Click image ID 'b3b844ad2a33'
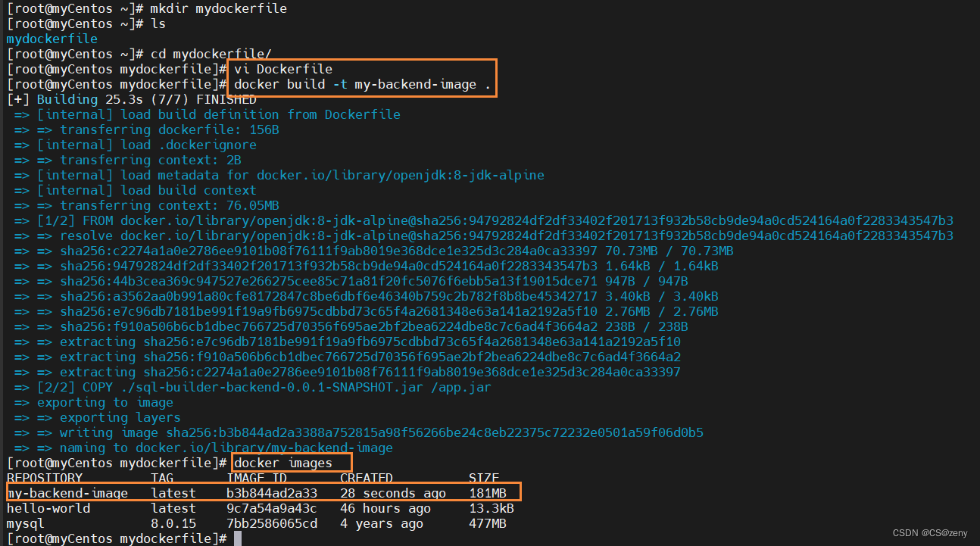980x546 pixels. (x=272, y=493)
